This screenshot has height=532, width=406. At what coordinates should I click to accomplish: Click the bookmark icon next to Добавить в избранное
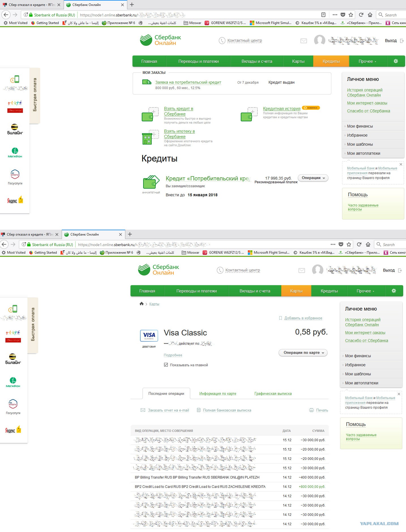click(x=280, y=318)
